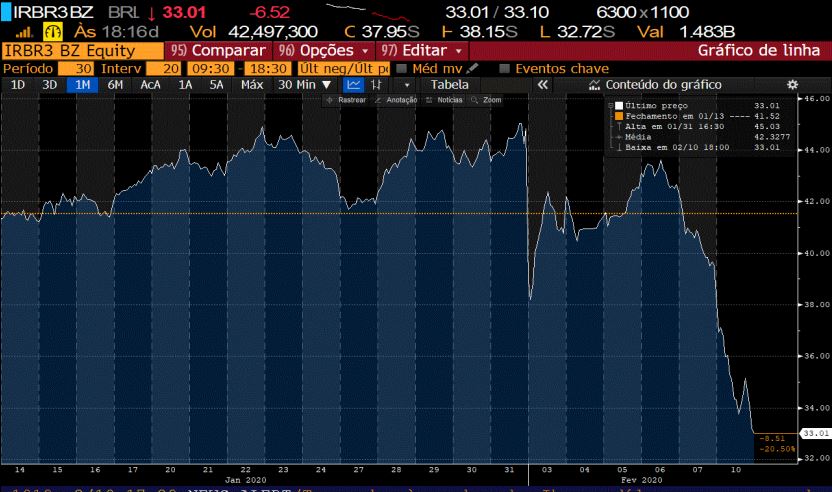This screenshot has width=832, height=492.
Task: Select the line chart type icon
Action: 354,85
